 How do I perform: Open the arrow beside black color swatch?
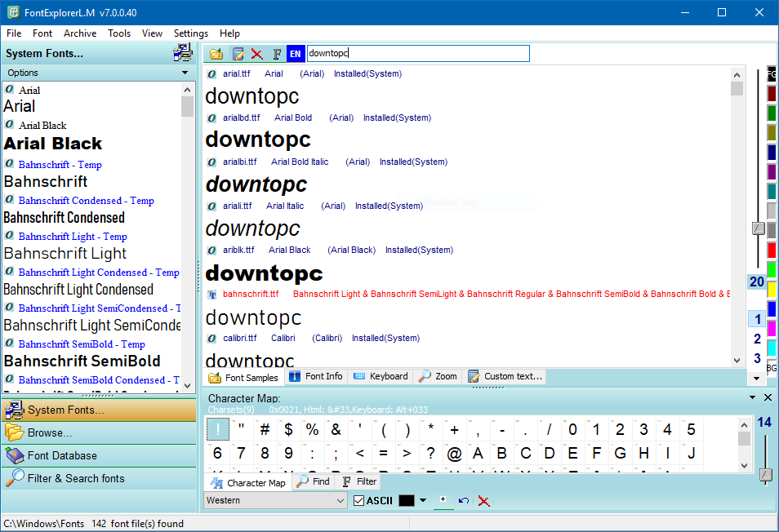423,500
